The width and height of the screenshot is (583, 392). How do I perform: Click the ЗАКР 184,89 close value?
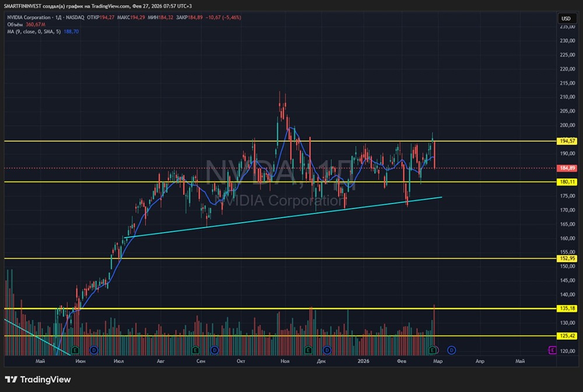point(189,17)
